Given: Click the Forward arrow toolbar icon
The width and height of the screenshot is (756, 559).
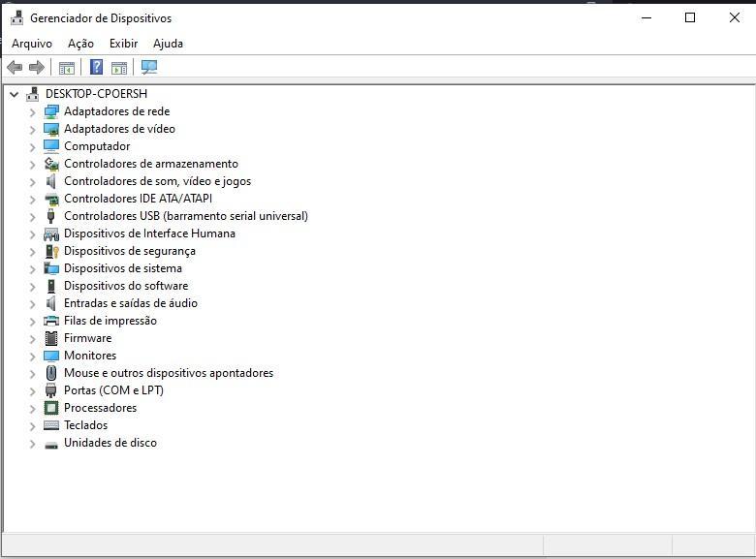Looking at the screenshot, I should point(37,67).
